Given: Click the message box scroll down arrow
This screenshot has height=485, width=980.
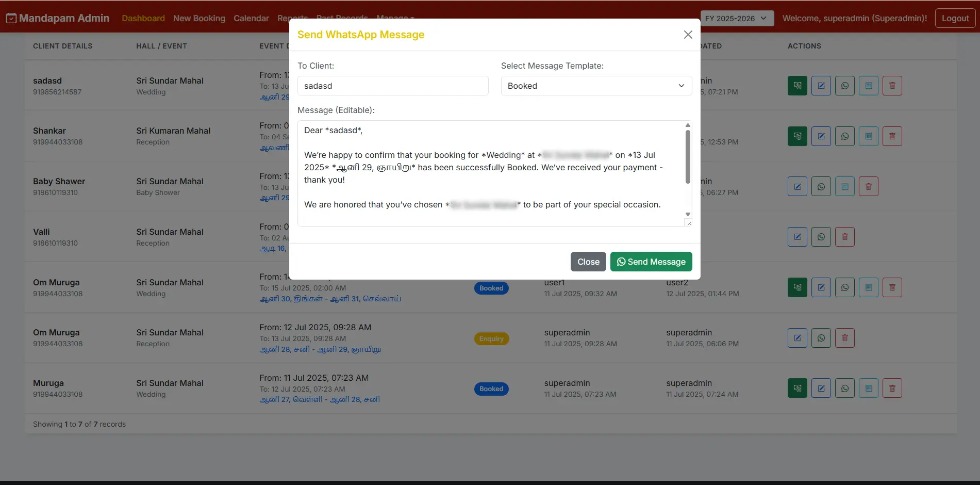Looking at the screenshot, I should point(688,214).
